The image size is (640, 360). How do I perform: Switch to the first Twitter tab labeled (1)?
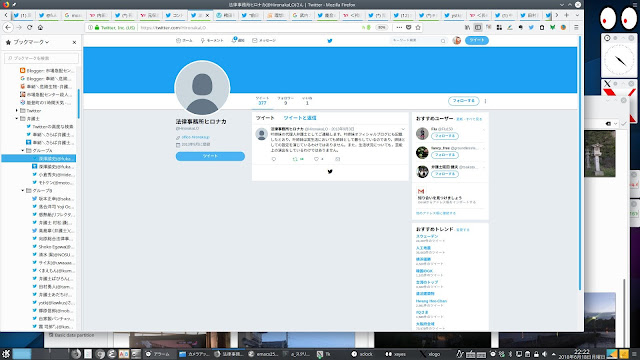(x=23, y=16)
